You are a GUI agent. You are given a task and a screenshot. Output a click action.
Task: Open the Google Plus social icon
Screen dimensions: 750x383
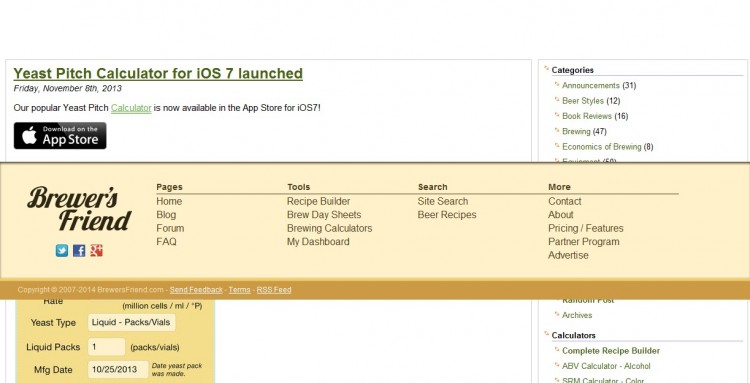point(97,251)
